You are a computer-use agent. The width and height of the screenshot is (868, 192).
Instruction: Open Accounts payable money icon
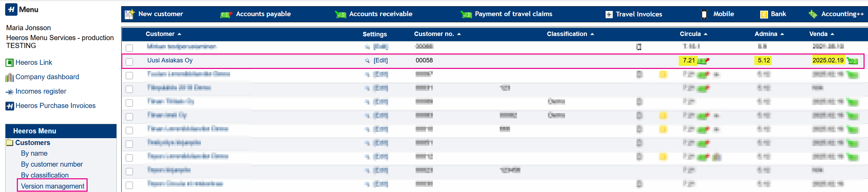226,14
